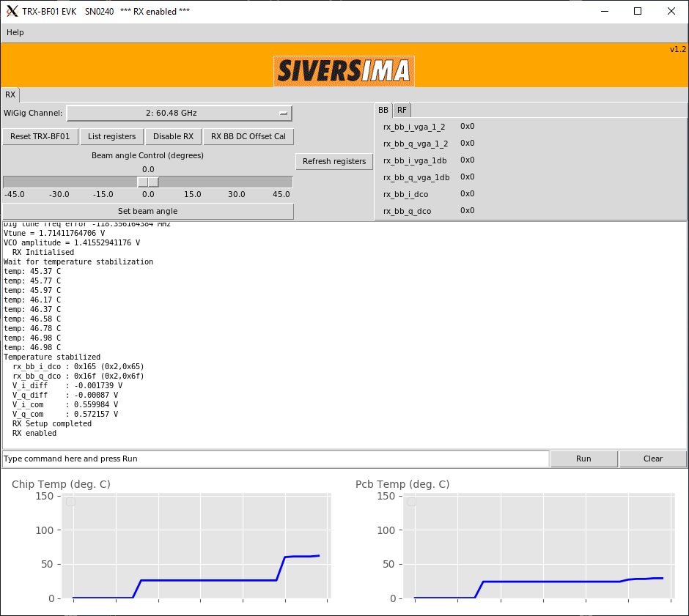Run RX BB DC Offset Cal
The image size is (689, 616).
coord(248,136)
